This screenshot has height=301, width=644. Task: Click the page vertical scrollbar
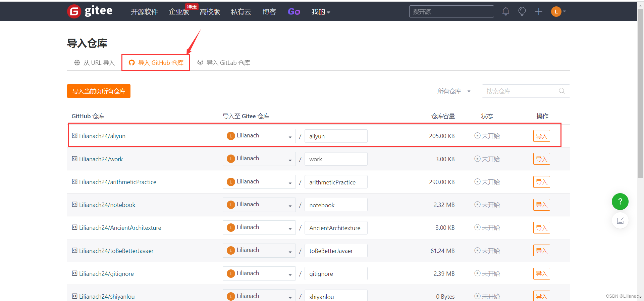coord(640,94)
